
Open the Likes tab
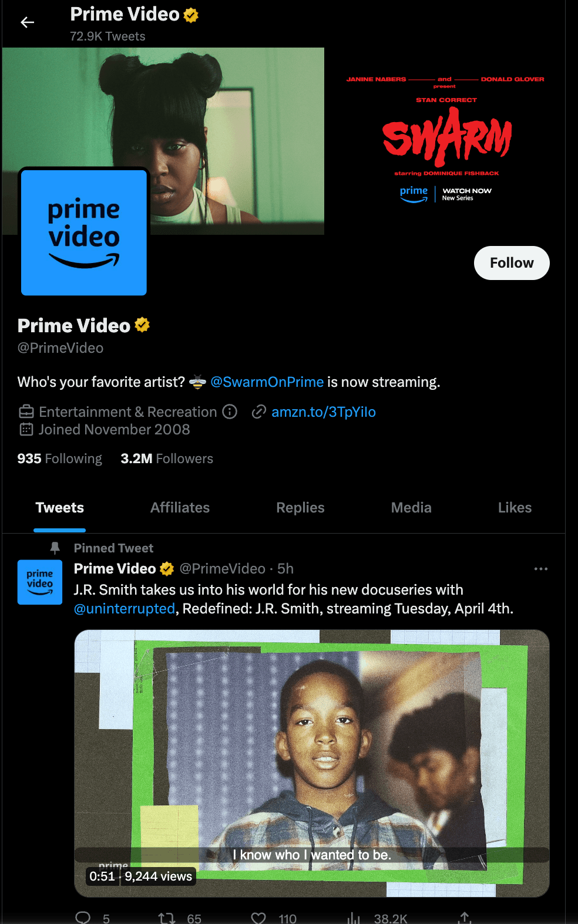(x=515, y=508)
